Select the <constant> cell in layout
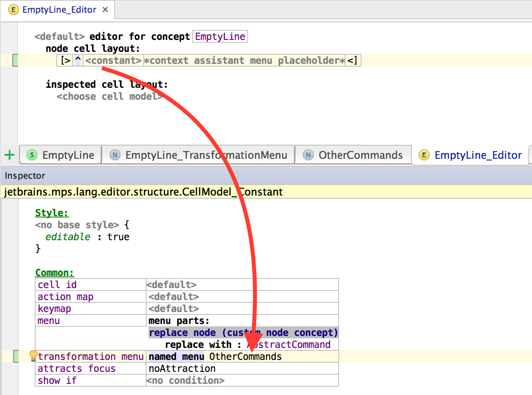Image resolution: width=532 pixels, height=395 pixels. point(113,60)
